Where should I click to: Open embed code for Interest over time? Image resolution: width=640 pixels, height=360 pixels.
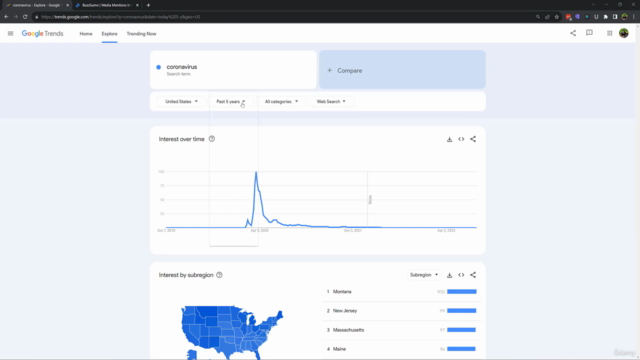point(461,139)
